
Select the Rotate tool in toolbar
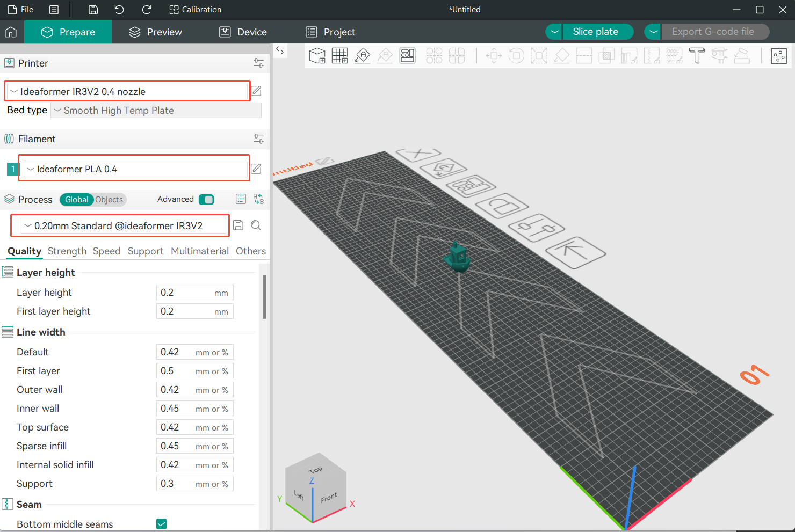[516, 55]
